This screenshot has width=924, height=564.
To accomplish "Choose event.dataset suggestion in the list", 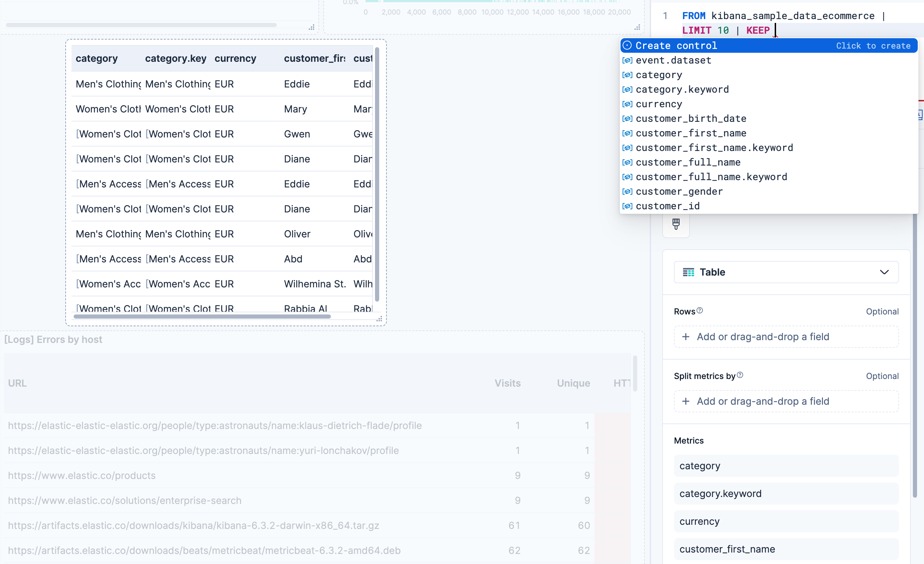I will tap(674, 60).
